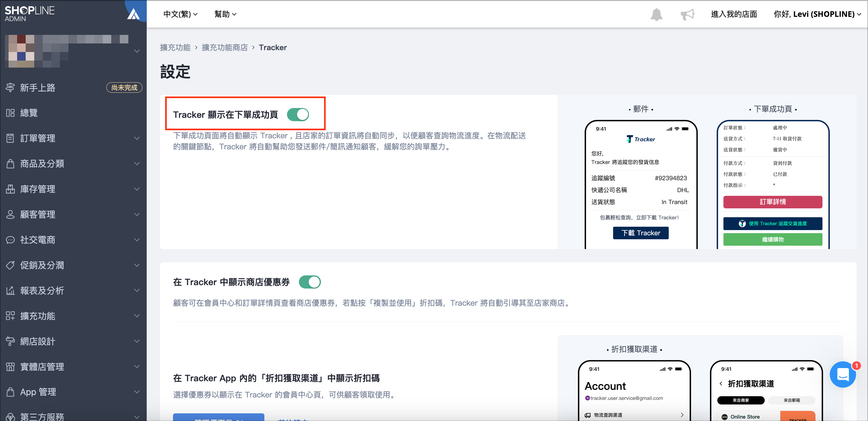The image size is (868, 421).
Task: Open the live chat support bubble
Action: [843, 374]
